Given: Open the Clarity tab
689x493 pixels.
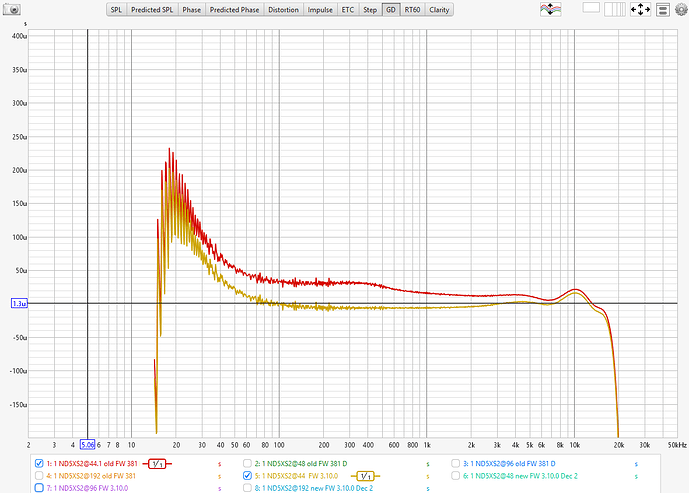Looking at the screenshot, I should (x=439, y=9).
